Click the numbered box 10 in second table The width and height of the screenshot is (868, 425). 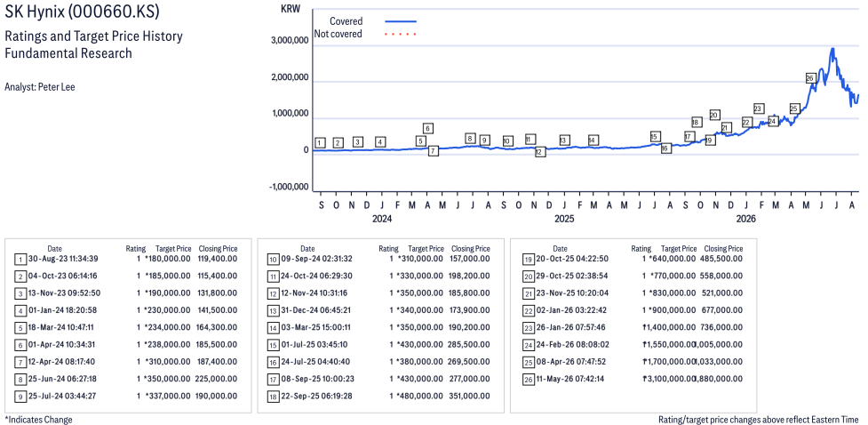click(x=273, y=259)
